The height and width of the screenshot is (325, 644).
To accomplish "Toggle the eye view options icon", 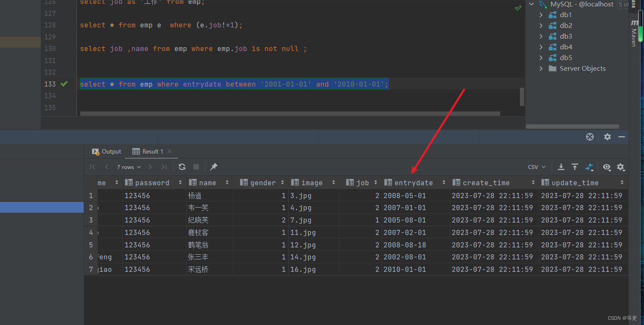I will point(606,167).
